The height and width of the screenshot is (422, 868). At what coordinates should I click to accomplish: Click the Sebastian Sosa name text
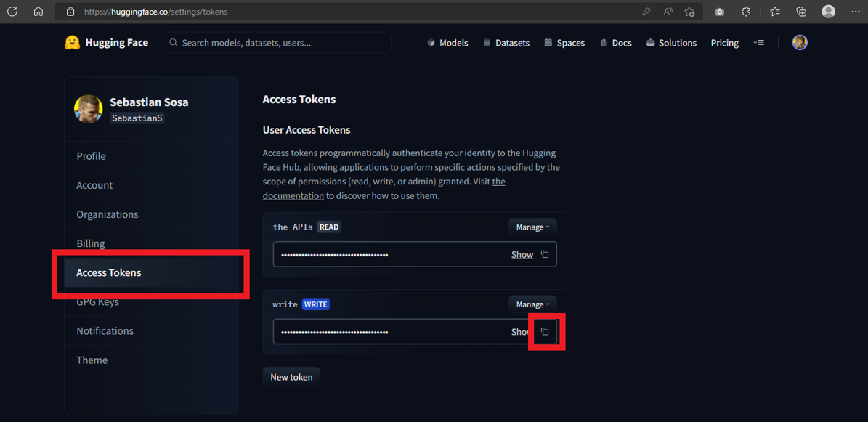[149, 102]
